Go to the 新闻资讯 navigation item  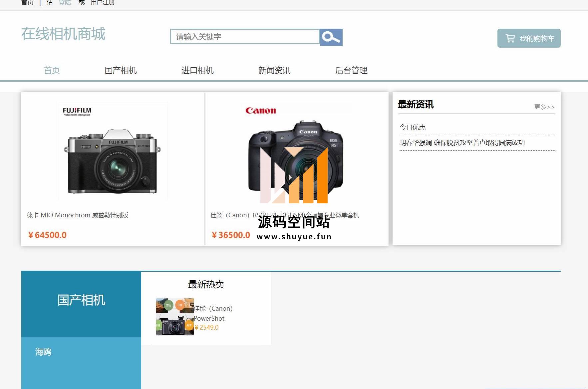click(x=274, y=70)
